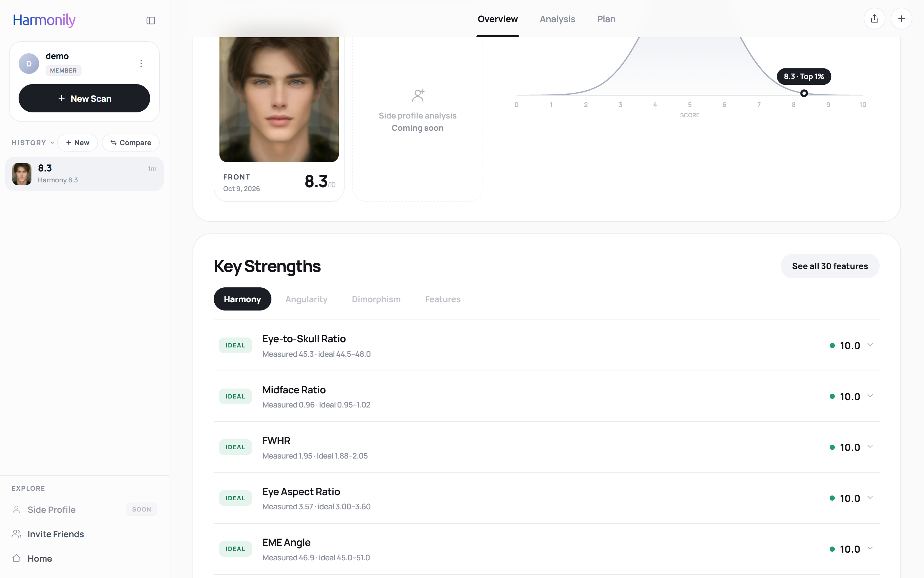
Task: Click the MEMBER badge
Action: [x=64, y=70]
